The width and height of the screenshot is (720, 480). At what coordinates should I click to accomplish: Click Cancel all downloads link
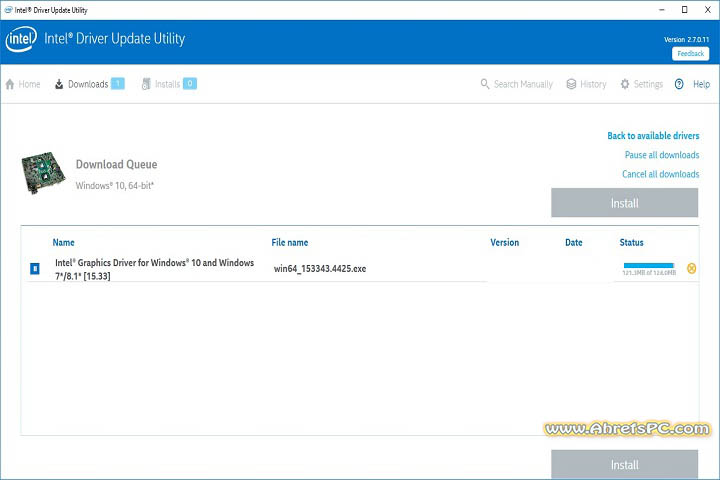[660, 174]
